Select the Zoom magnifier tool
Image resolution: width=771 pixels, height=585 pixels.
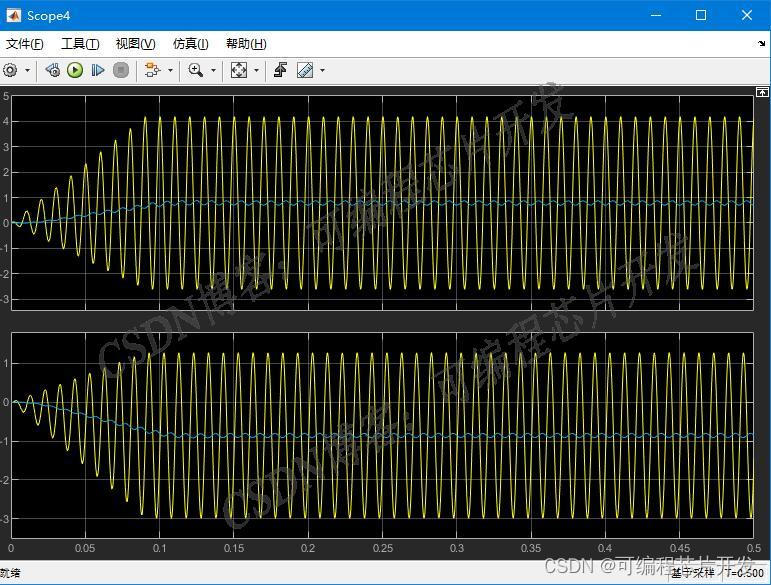coord(196,70)
